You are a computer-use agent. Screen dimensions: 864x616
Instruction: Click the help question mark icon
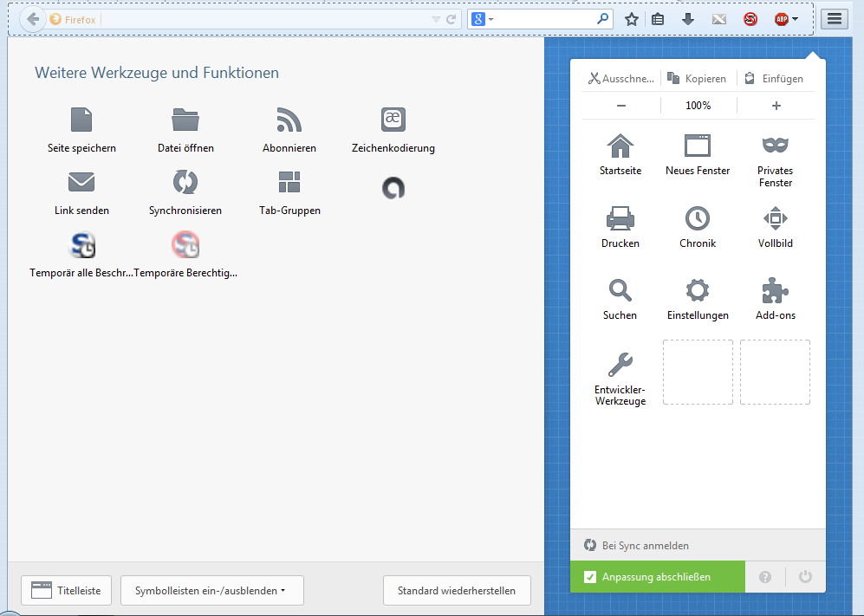765,577
